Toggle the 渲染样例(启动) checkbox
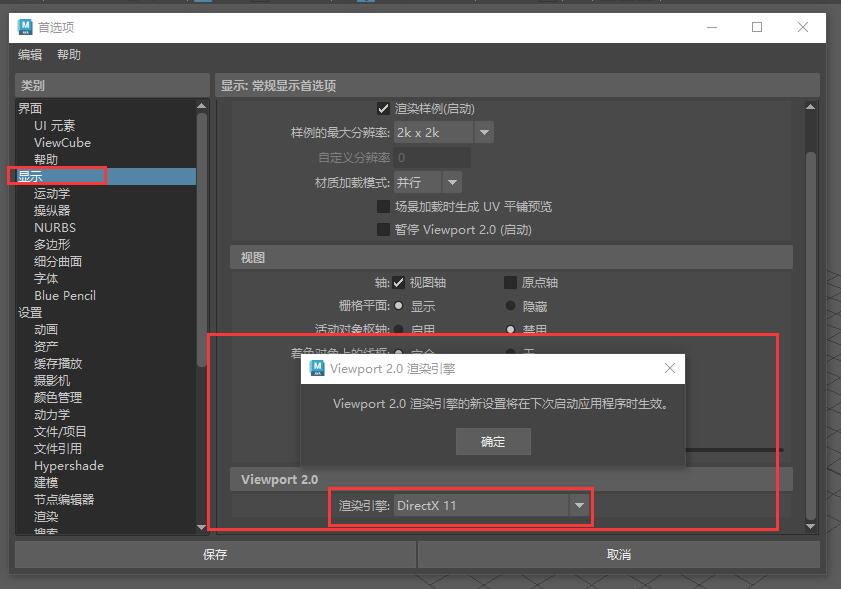Viewport: 841px width, 589px height. point(383,108)
